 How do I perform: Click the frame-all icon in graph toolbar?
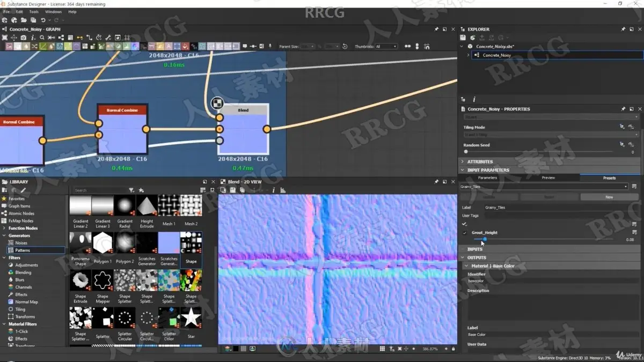pos(5,38)
